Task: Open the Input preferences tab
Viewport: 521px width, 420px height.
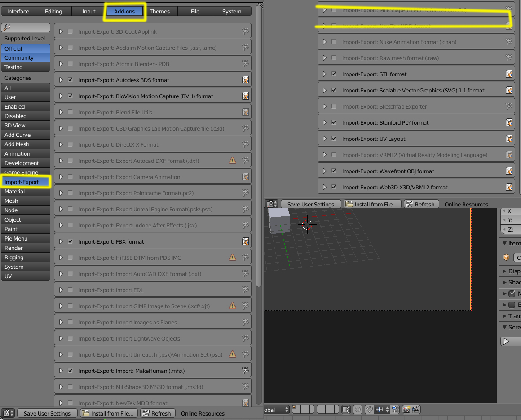Action: pos(89,11)
